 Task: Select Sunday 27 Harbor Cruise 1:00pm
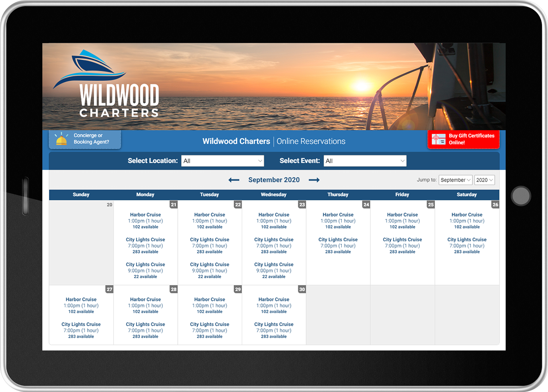[81, 305]
